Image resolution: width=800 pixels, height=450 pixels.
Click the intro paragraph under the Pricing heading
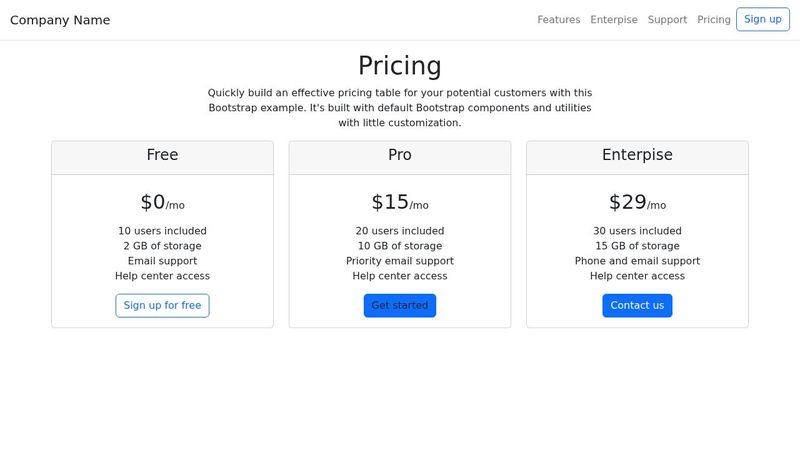(x=400, y=107)
